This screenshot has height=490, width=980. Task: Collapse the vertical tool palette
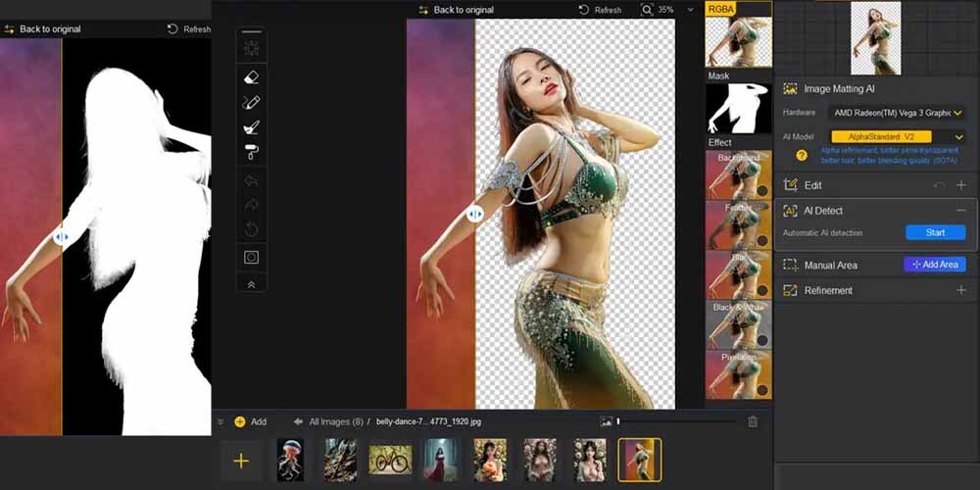(251, 283)
